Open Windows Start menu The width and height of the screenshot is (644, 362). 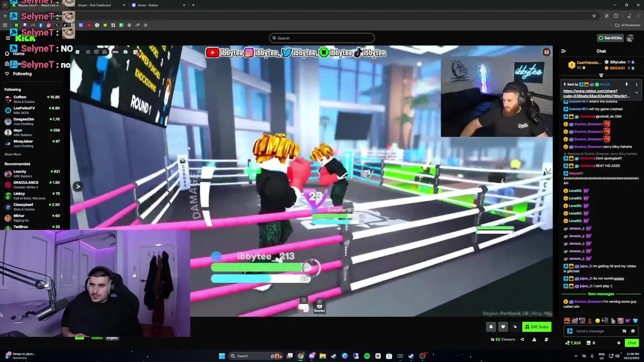pyautogui.click(x=221, y=356)
